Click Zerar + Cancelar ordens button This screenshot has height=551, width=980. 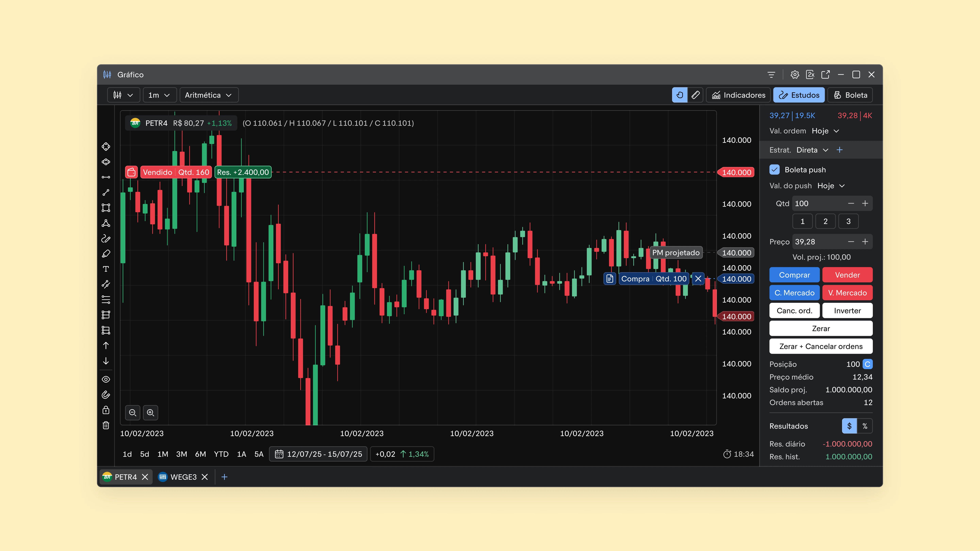coord(821,346)
